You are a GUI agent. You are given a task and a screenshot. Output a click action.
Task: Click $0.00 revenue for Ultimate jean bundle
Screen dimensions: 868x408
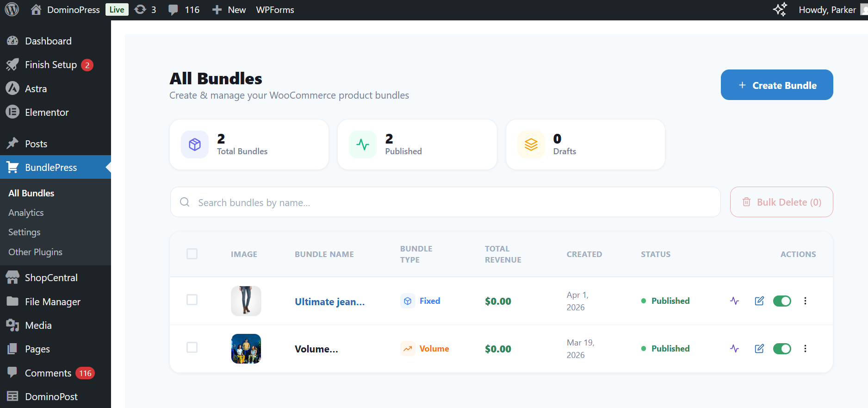pyautogui.click(x=498, y=301)
